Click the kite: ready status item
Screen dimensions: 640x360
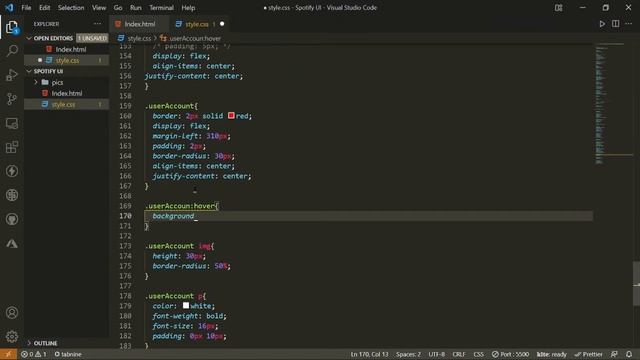[x=551, y=354]
